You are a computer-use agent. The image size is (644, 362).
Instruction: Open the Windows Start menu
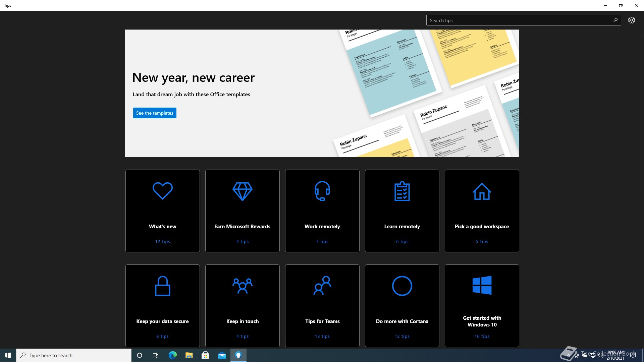click(x=8, y=355)
